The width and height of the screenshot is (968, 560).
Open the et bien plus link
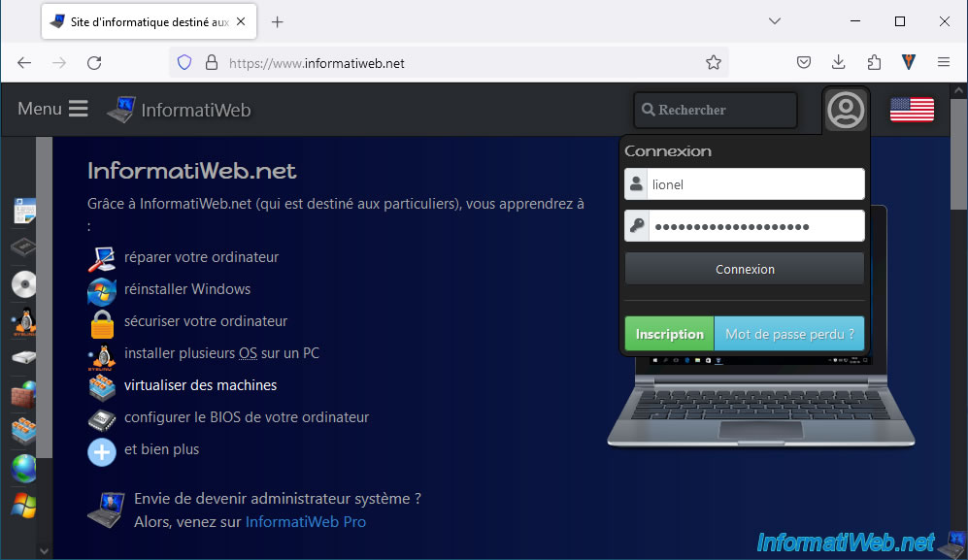(162, 449)
